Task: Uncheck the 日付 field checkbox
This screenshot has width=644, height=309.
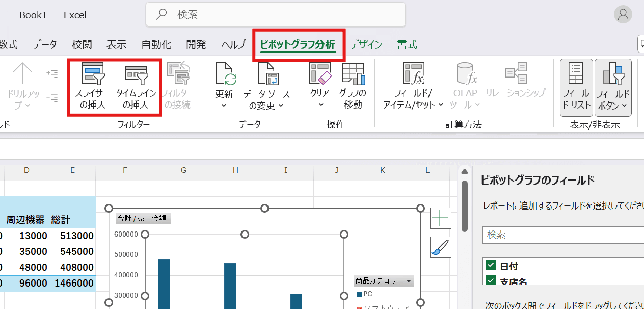Action: point(491,265)
